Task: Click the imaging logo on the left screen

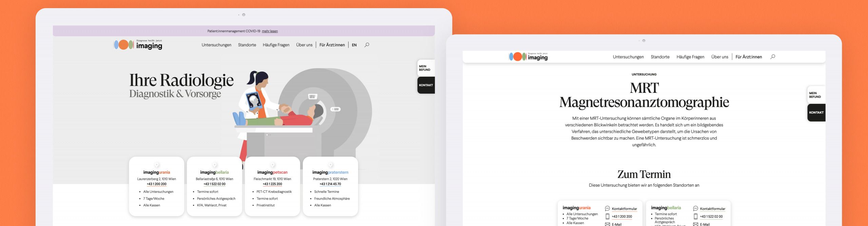Action: point(138,45)
